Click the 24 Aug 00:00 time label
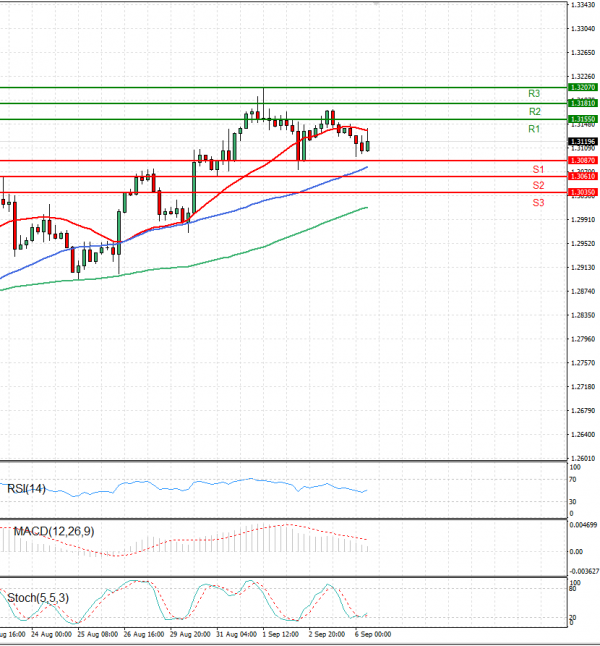 51,634
